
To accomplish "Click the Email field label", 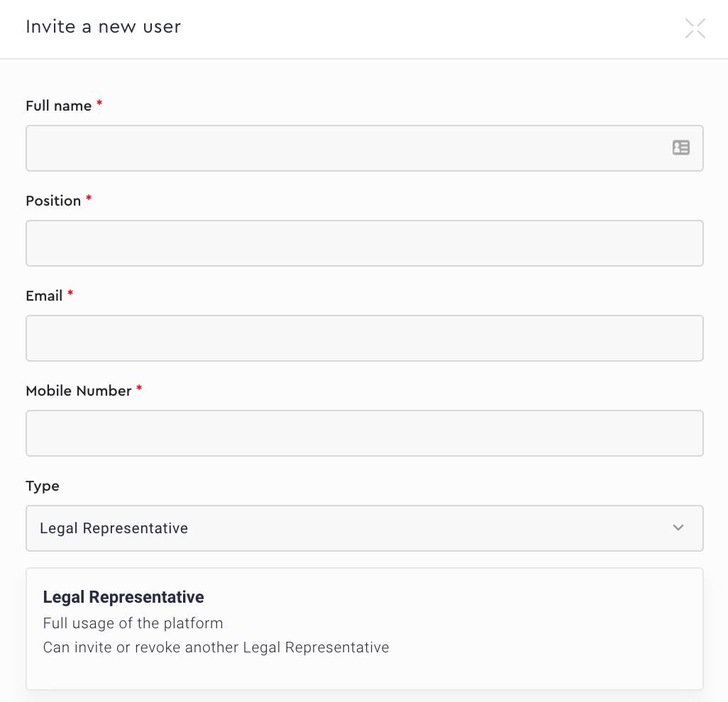I will click(44, 296).
